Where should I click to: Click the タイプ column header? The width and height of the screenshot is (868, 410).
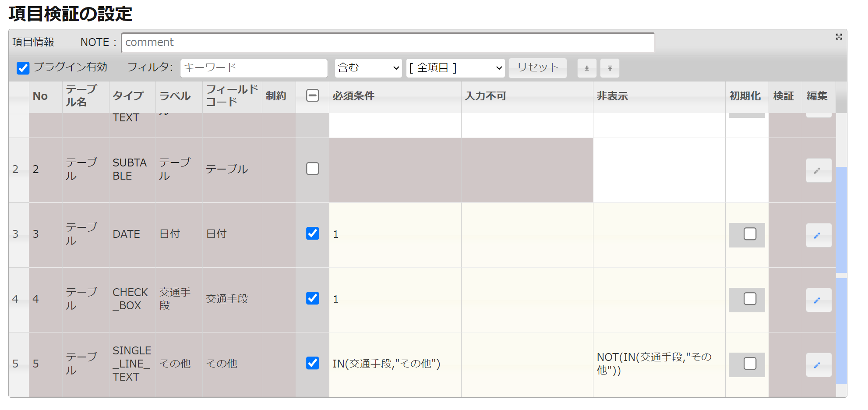point(132,96)
